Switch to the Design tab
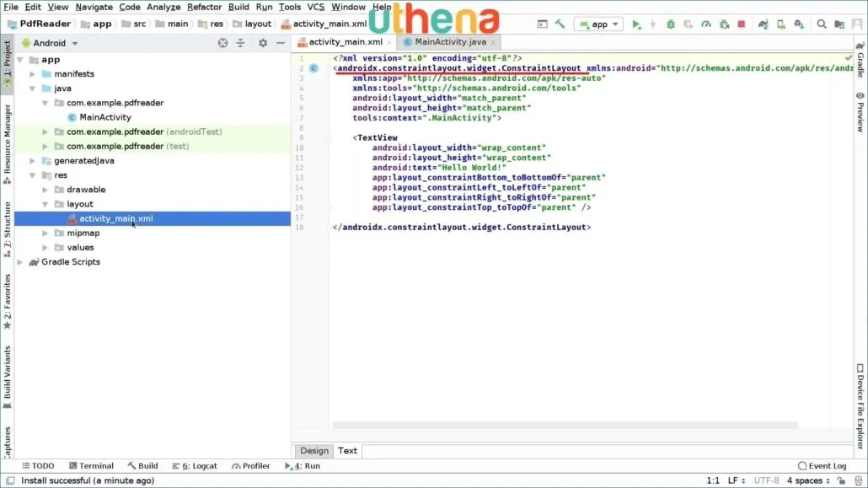Viewport: 868px width, 488px height. point(313,451)
